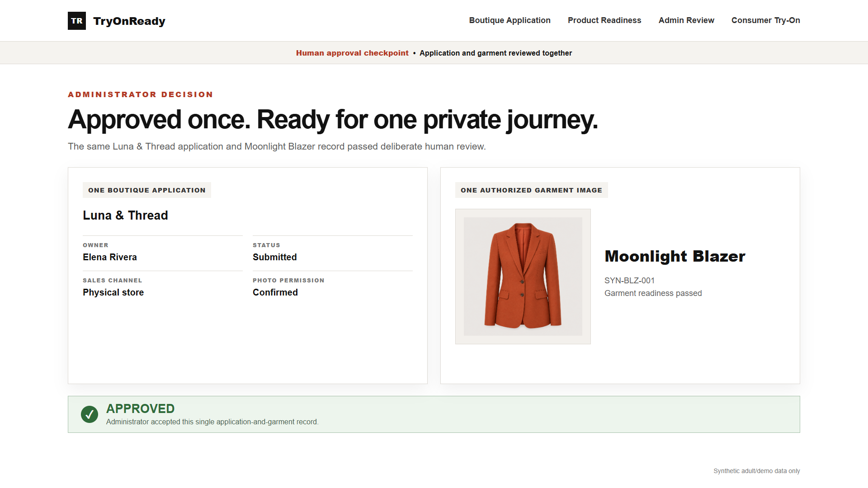
Task: Click the One Authorized Garment Image badge
Action: coord(532,190)
